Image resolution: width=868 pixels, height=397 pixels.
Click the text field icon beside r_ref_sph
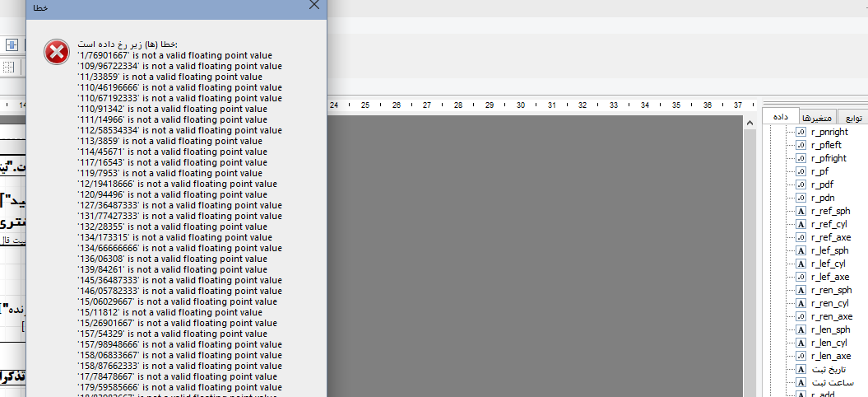tap(800, 211)
